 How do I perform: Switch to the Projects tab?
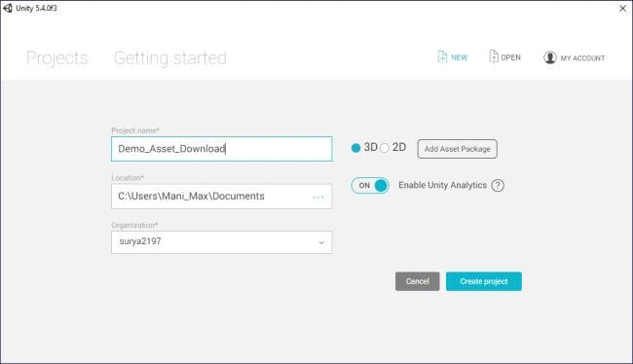click(x=56, y=58)
